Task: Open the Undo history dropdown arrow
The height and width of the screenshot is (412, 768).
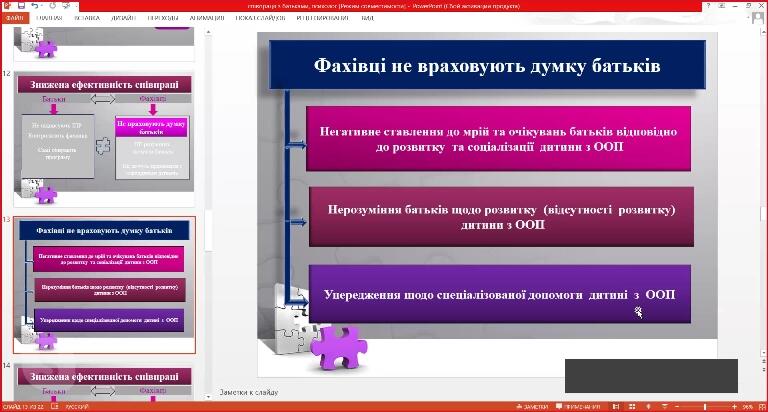Action: coord(43,6)
